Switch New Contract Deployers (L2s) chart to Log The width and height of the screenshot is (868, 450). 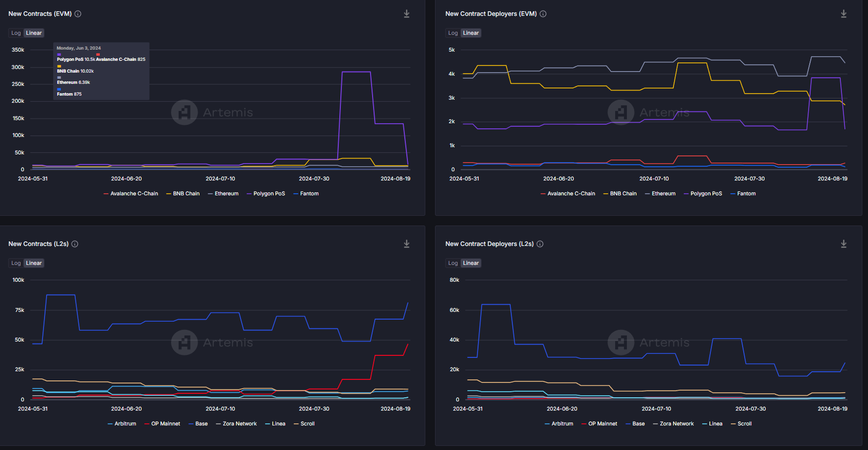click(x=453, y=263)
